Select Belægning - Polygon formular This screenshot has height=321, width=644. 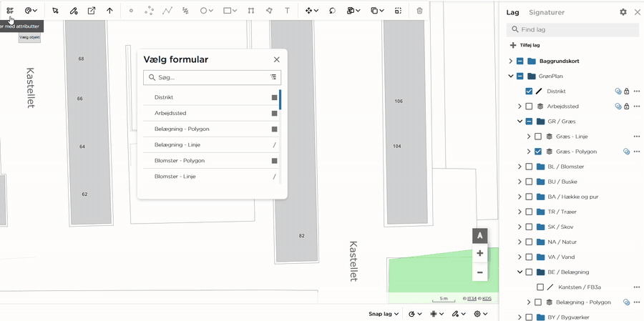click(x=211, y=129)
